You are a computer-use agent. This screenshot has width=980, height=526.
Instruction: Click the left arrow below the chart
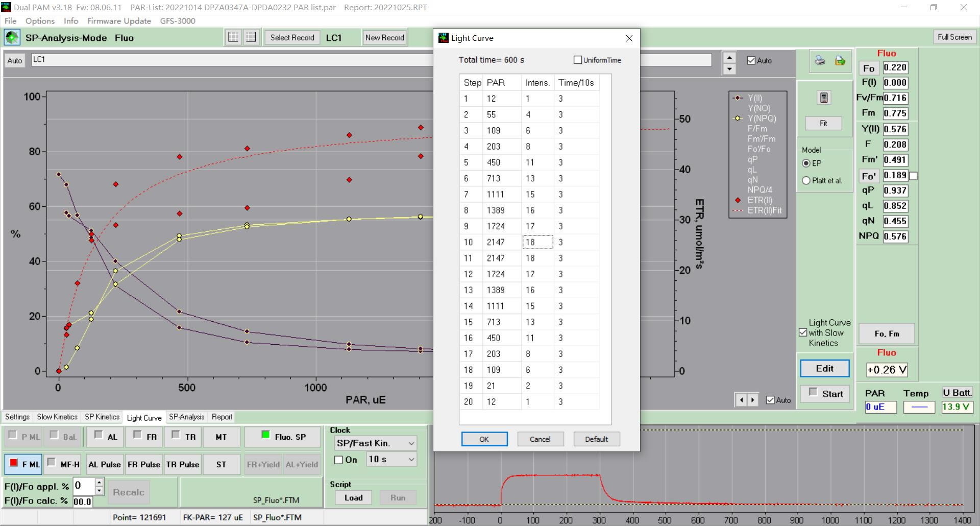tap(742, 400)
